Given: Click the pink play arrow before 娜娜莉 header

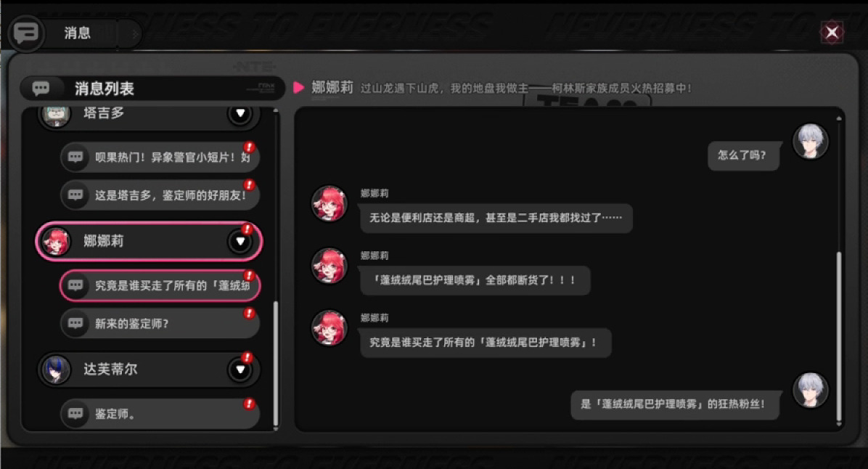Looking at the screenshot, I should coord(299,88).
